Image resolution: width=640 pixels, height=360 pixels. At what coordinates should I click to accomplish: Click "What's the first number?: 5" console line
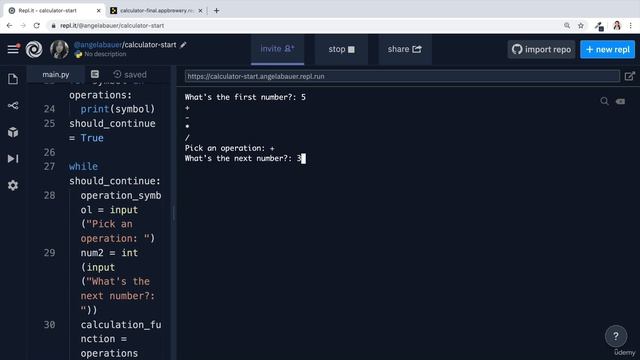coord(245,97)
